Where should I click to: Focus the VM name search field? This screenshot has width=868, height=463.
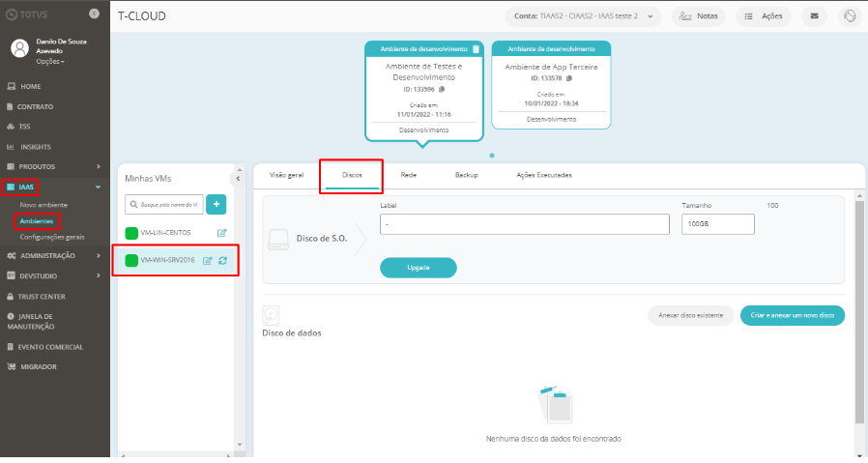[164, 204]
